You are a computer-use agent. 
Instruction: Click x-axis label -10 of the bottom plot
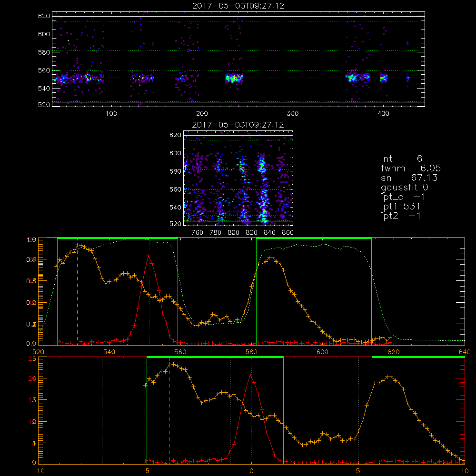click(38, 471)
